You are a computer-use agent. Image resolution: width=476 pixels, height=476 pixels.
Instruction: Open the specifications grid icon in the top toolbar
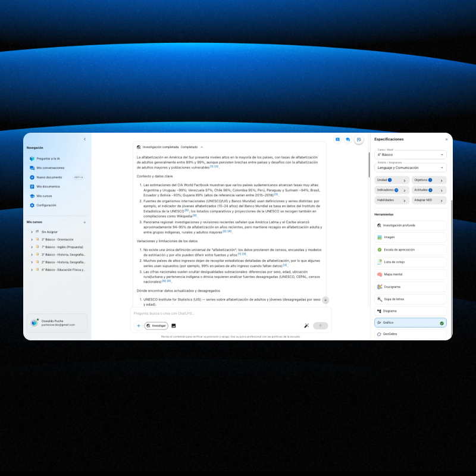(359, 139)
